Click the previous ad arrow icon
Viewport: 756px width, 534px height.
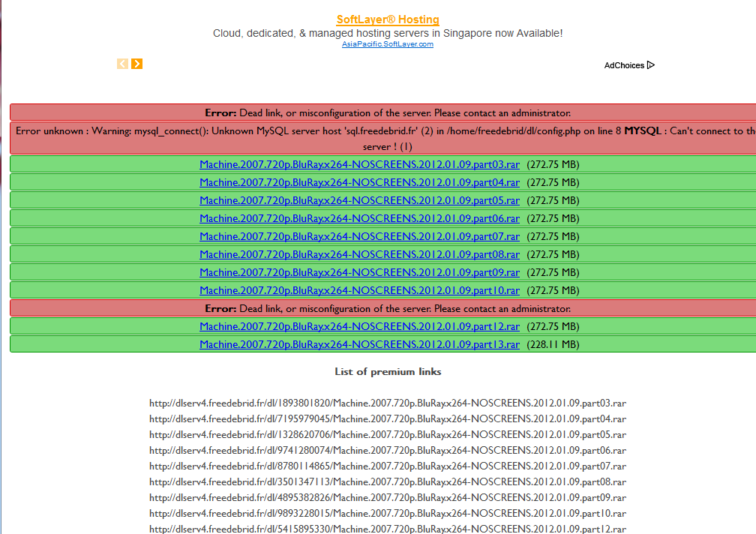[122, 64]
